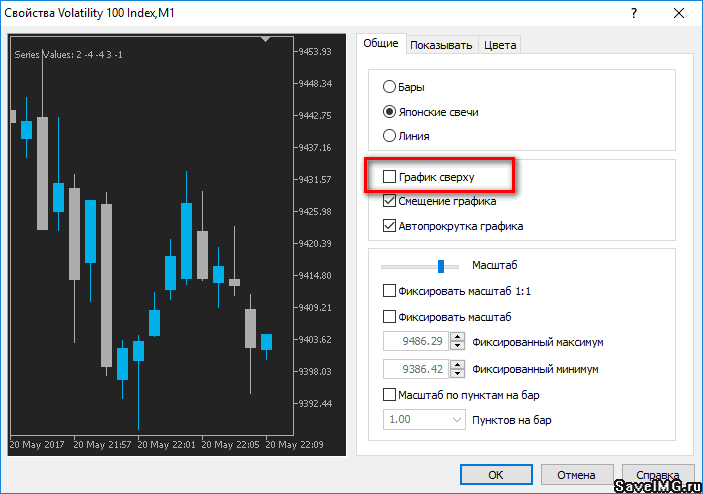Switch to the Показывать tab
Viewport: 703px width, 494px height.
tap(440, 45)
